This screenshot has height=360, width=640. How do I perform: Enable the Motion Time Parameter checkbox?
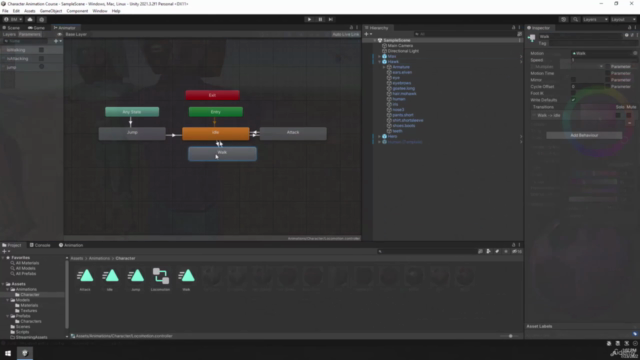click(x=608, y=73)
